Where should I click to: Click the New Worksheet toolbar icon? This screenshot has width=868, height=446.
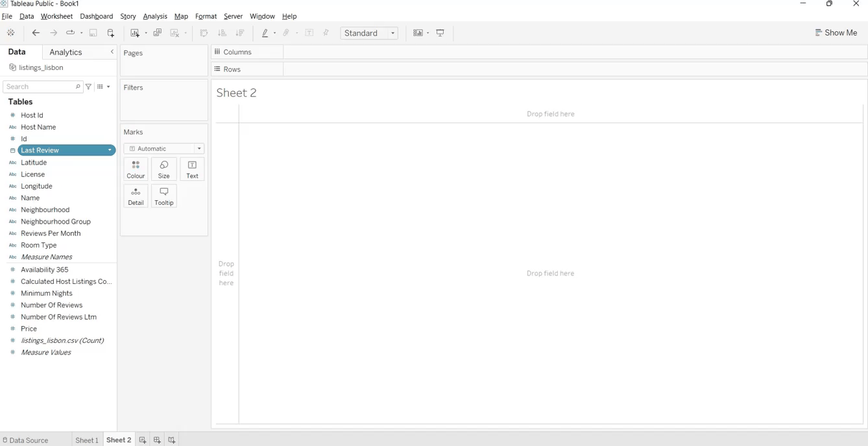coord(135,33)
